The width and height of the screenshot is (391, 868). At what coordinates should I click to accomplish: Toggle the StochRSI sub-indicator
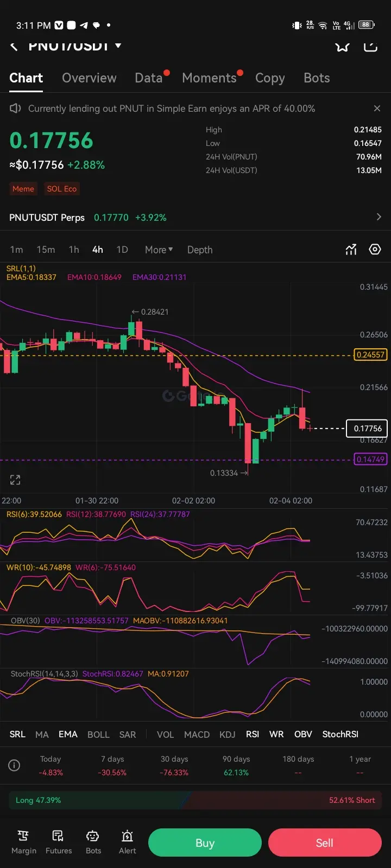click(x=340, y=734)
